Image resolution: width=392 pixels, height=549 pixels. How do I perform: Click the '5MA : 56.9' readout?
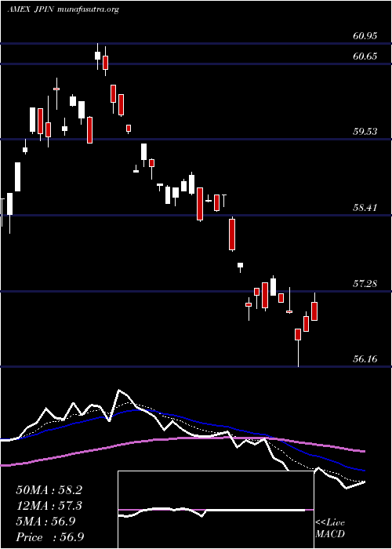pyautogui.click(x=45, y=522)
